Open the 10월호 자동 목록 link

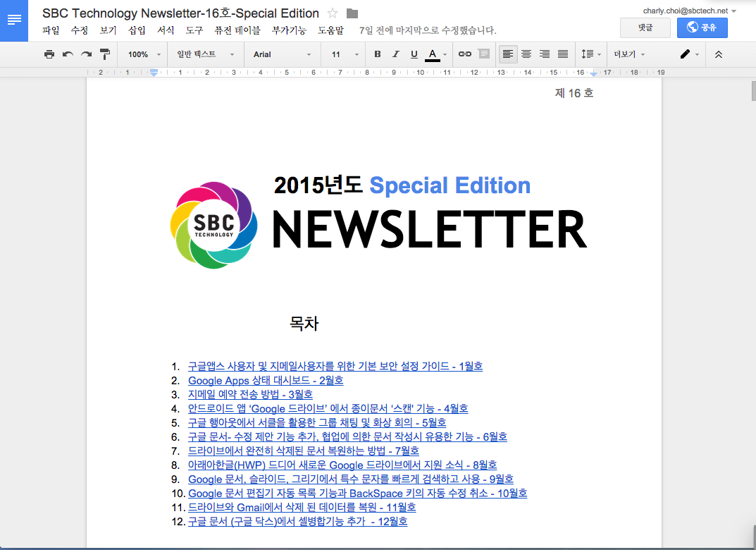(x=357, y=493)
